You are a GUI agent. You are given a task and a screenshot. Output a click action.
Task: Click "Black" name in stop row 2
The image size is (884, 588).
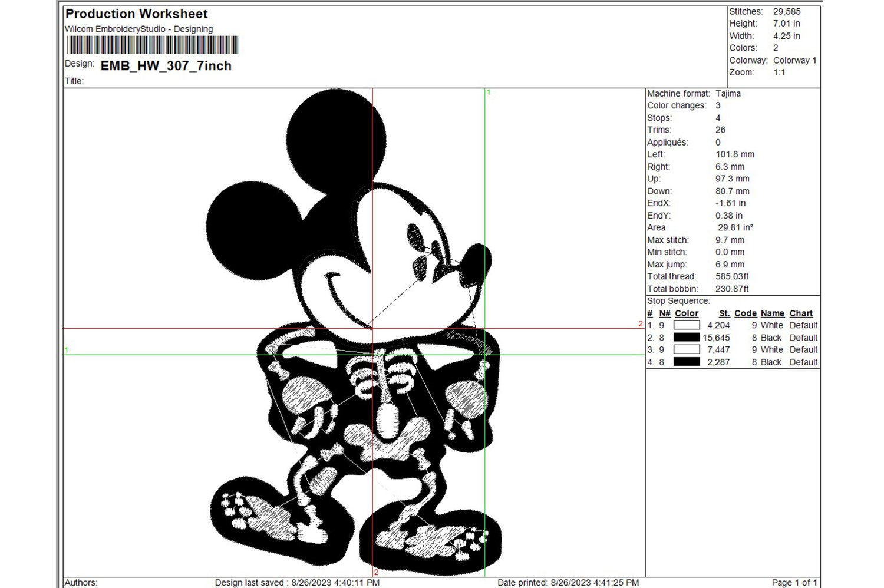[x=771, y=338]
